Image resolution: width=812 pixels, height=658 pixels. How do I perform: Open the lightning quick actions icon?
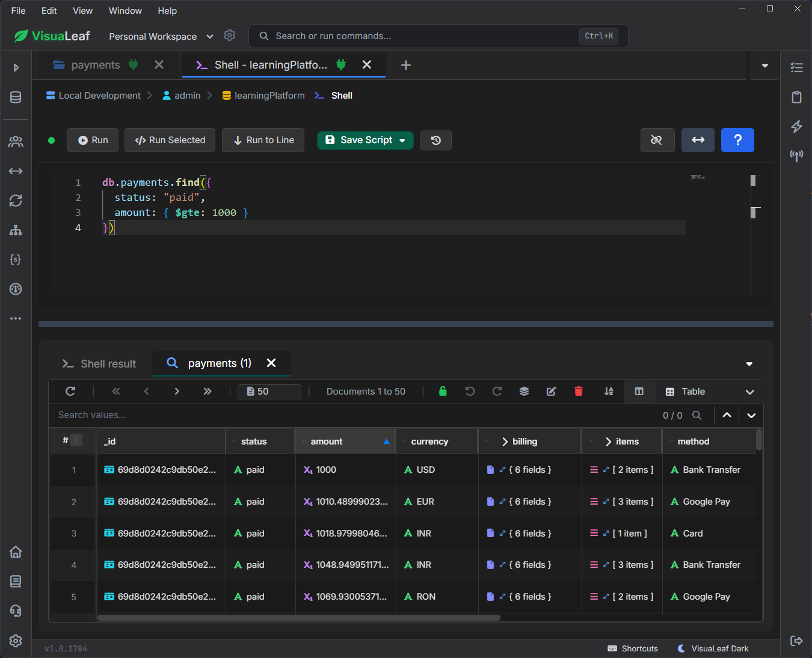pyautogui.click(x=796, y=126)
